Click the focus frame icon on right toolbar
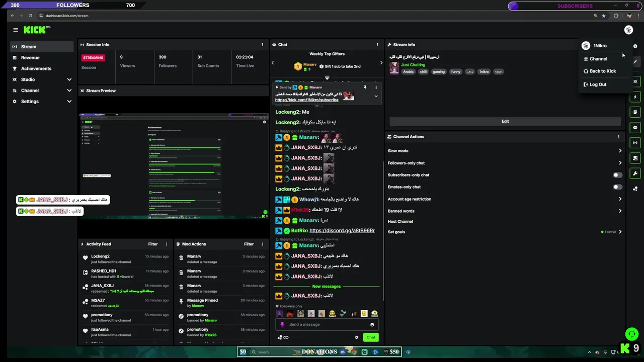 tap(635, 81)
